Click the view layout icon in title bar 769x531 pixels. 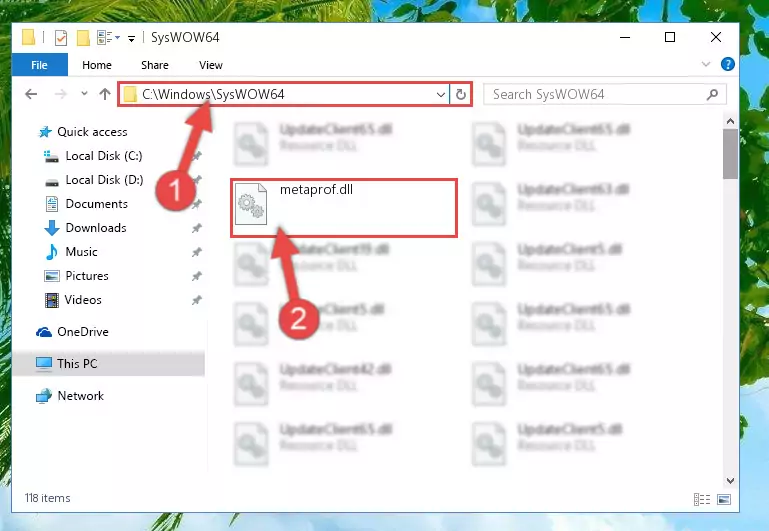tap(108, 38)
